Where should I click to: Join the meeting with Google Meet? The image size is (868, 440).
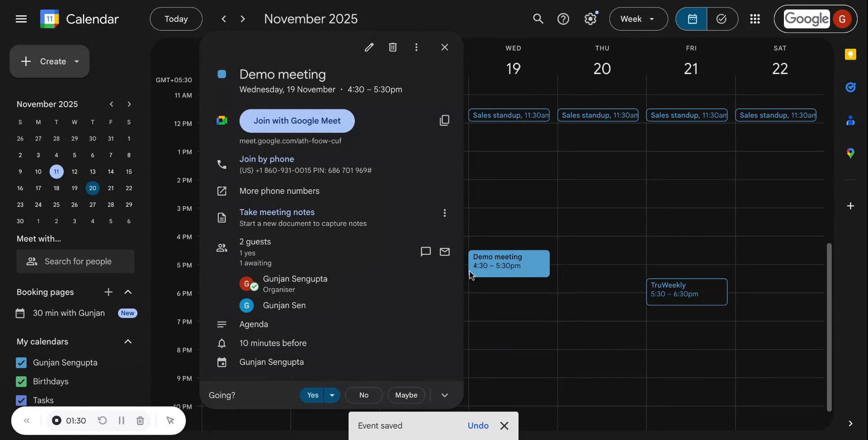297,121
